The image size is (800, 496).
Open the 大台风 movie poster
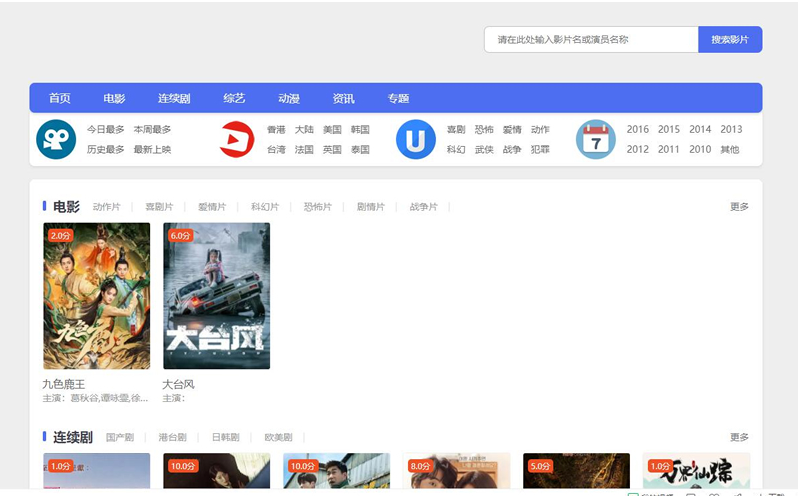217,296
